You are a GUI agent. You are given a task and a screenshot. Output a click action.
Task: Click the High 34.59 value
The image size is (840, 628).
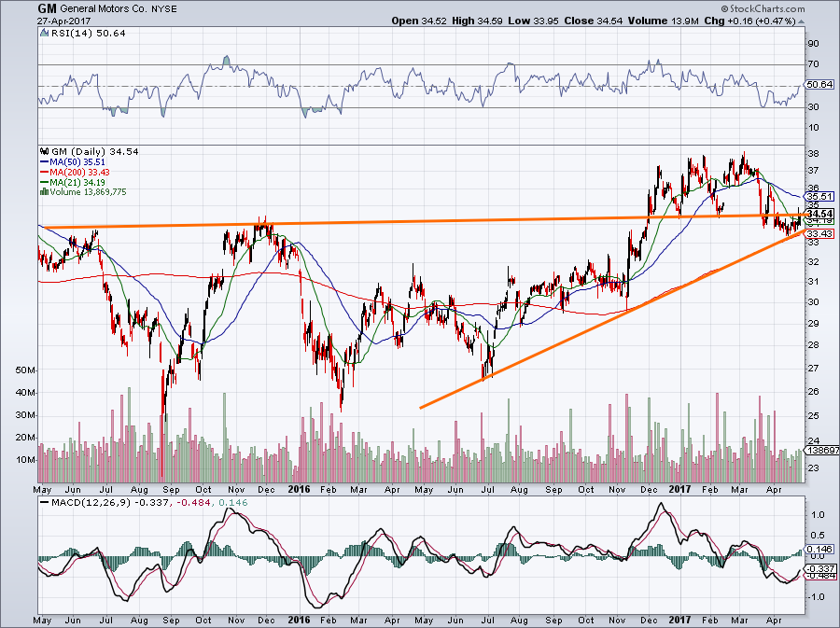pyautogui.click(x=477, y=21)
